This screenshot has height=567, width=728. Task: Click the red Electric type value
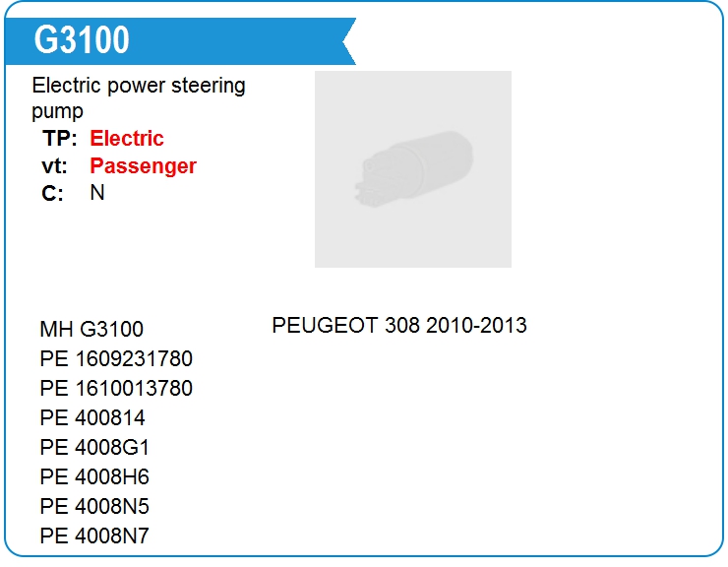[127, 139]
